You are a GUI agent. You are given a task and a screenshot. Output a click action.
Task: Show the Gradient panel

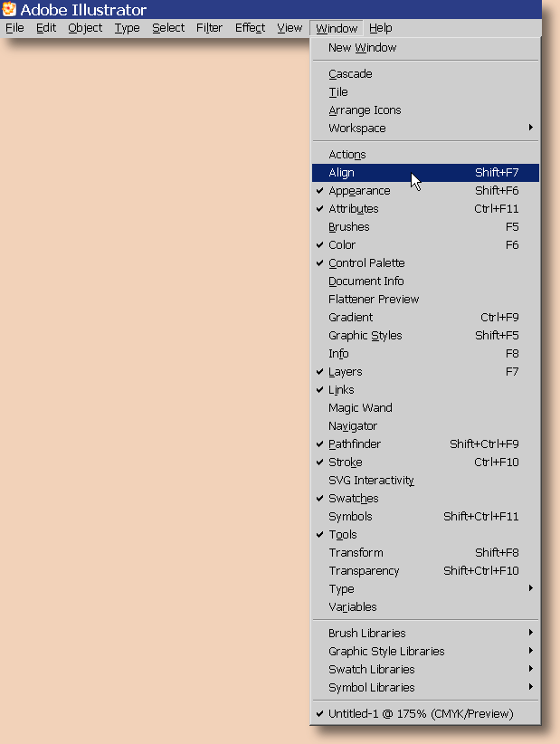[x=350, y=318]
